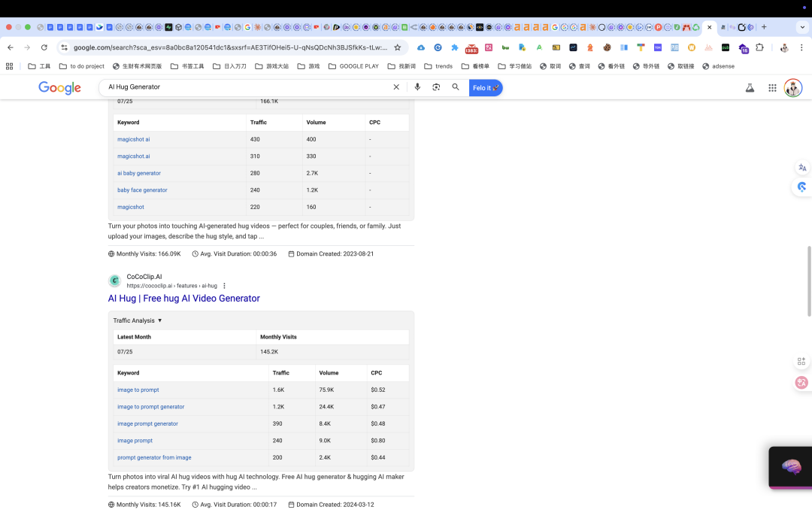The width and height of the screenshot is (812, 525).
Task: Open Chrome three-dot menu
Action: coord(801,47)
